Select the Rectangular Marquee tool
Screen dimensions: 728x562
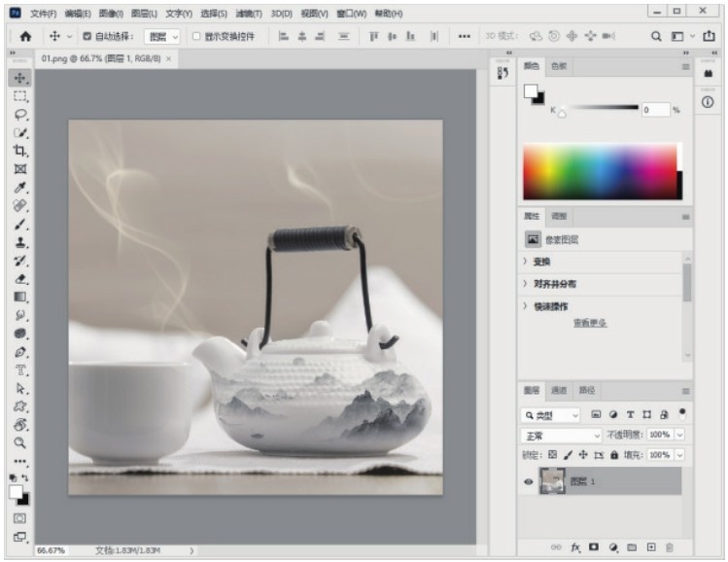click(x=19, y=96)
